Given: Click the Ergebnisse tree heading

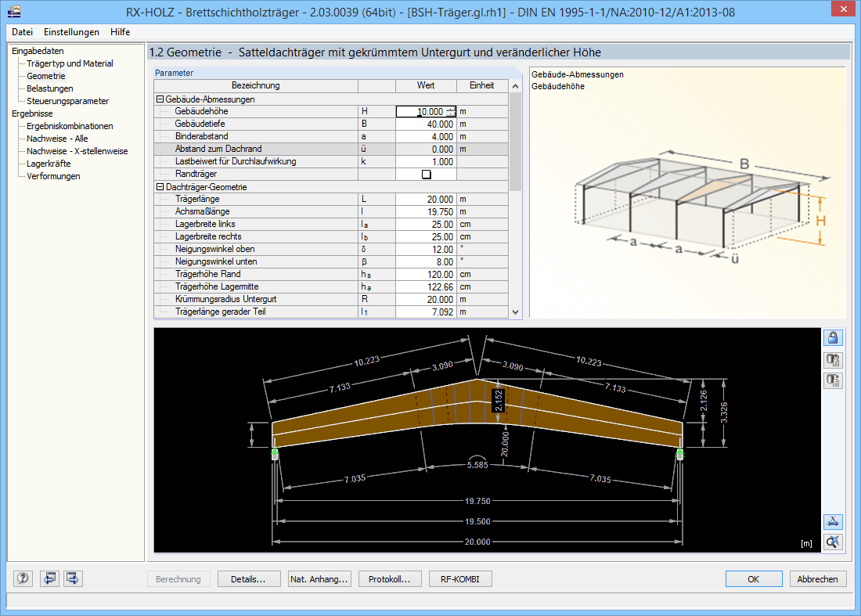Looking at the screenshot, I should (x=32, y=113).
